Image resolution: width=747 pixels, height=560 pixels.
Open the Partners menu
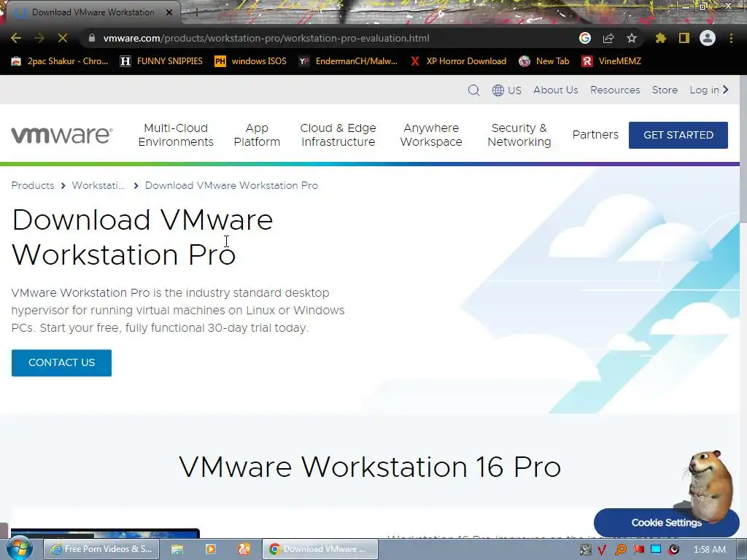point(595,135)
